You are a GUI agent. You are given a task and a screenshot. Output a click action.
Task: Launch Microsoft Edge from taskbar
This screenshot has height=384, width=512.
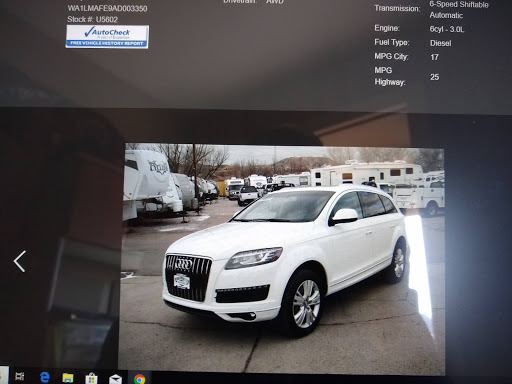click(45, 377)
